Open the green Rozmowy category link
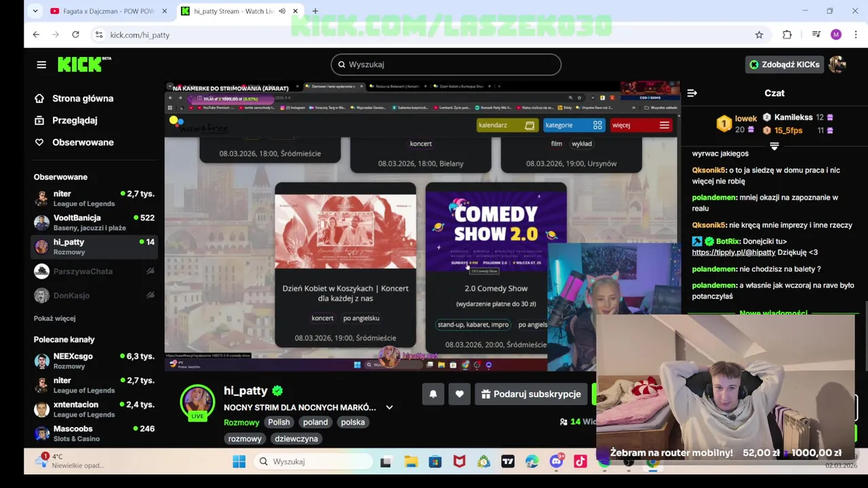The height and width of the screenshot is (488, 868). click(x=241, y=422)
